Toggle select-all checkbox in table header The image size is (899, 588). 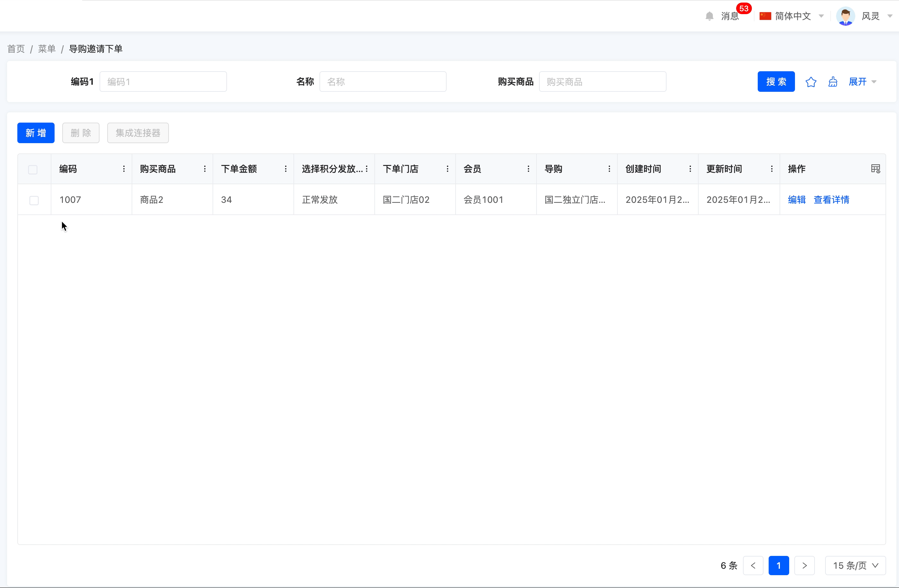33,169
